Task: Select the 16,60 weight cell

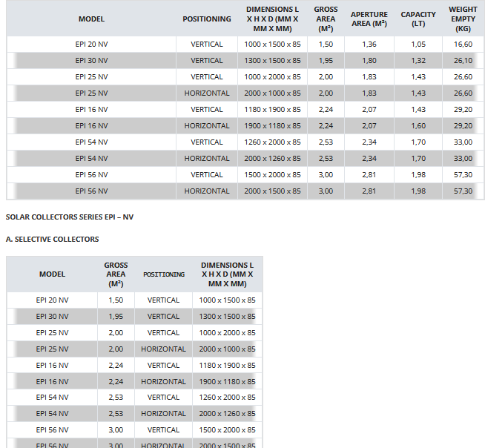Action: (x=463, y=45)
